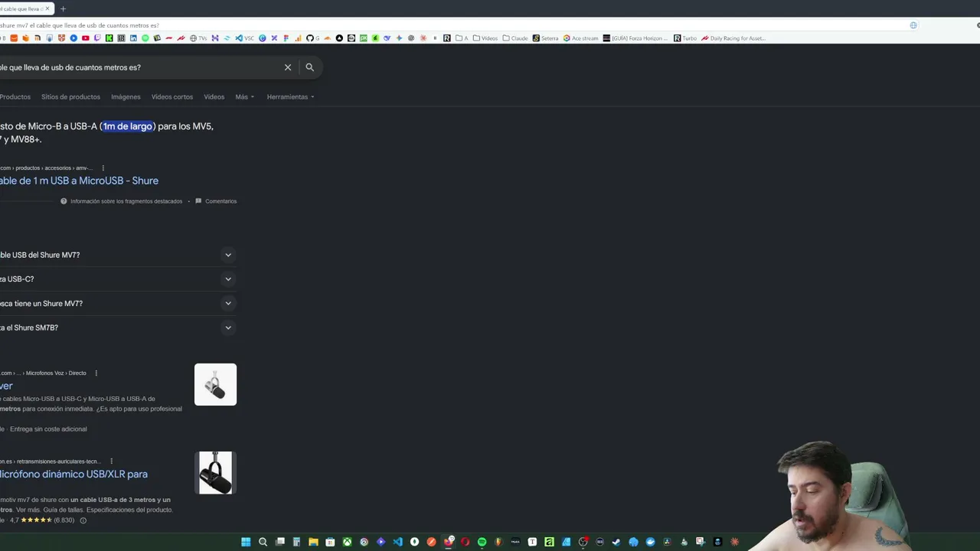The image size is (980, 551).
Task: Click the magnifying glass search icon
Action: click(310, 67)
